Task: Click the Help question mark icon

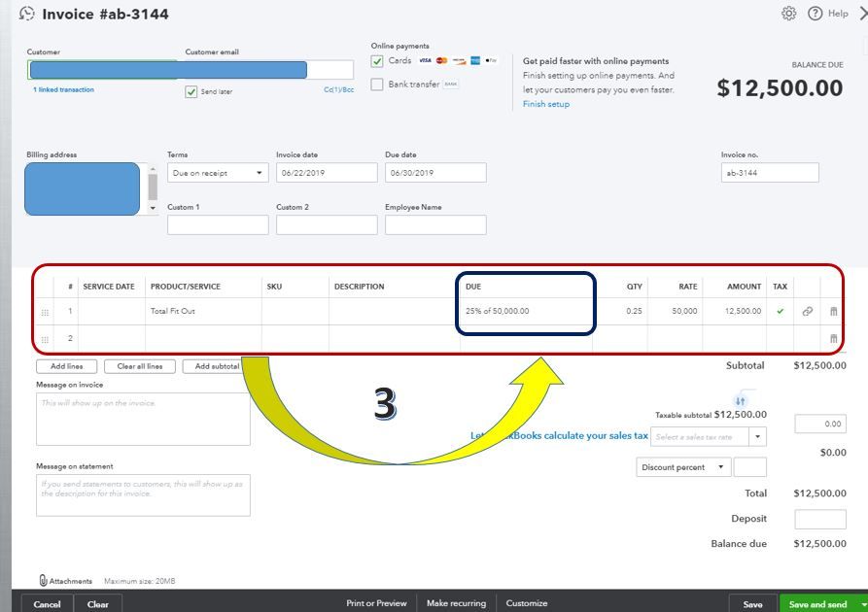Action: coord(815,14)
